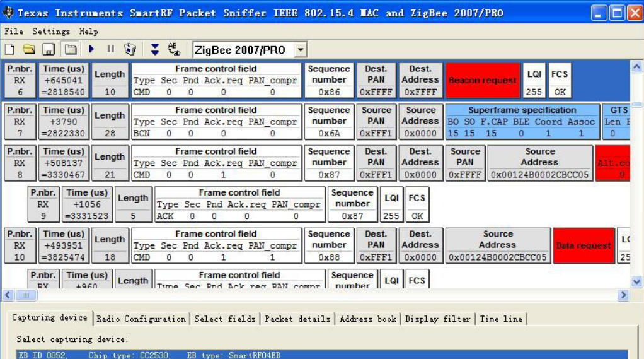Click Frame control field of packet 10
The width and height of the screenshot is (644, 359).
click(x=216, y=245)
